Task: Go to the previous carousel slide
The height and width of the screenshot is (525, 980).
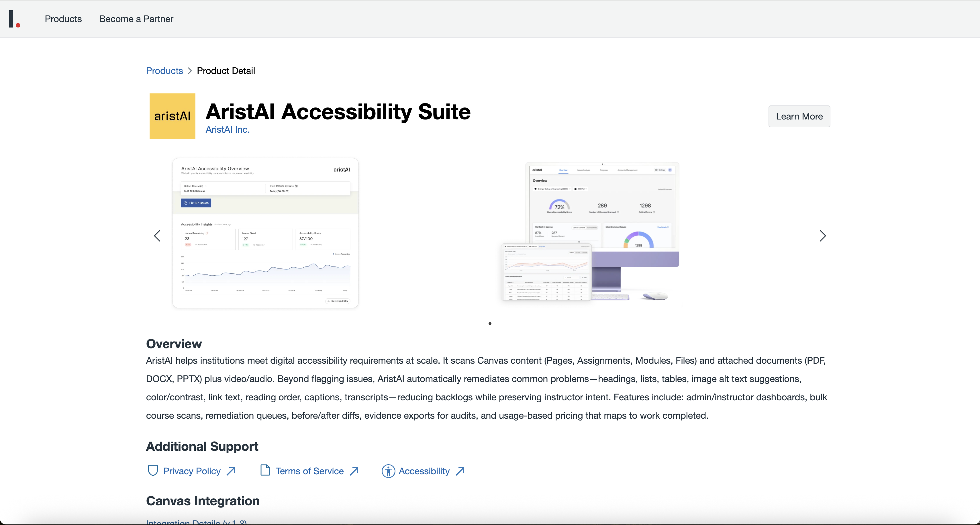Action: (157, 236)
